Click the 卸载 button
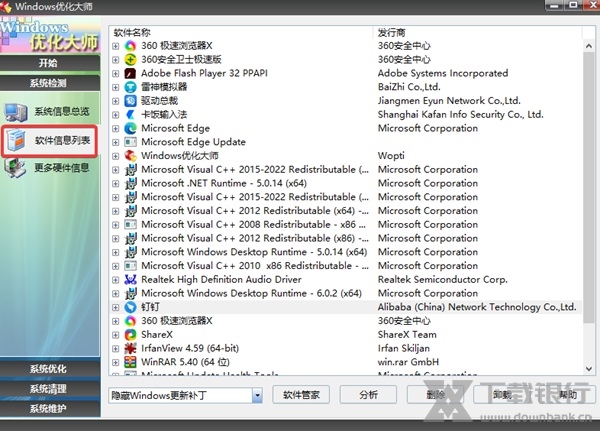Image resolution: width=600 pixels, height=431 pixels. [x=502, y=395]
